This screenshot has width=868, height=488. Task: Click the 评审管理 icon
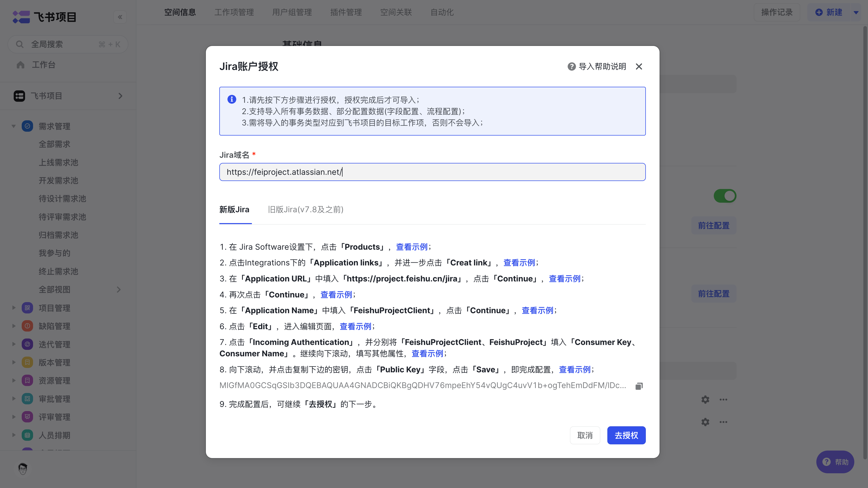click(27, 417)
